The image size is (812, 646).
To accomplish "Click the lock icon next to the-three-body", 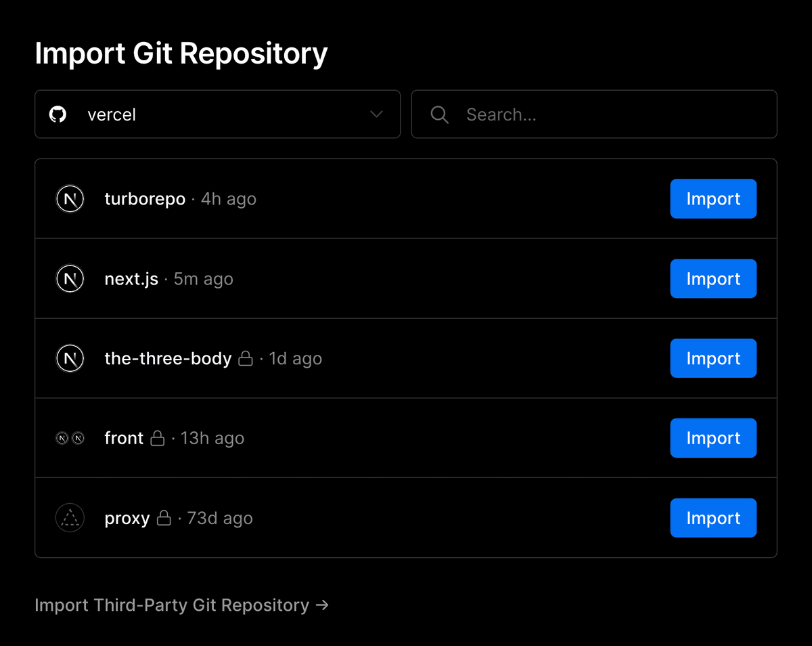I will pyautogui.click(x=246, y=359).
